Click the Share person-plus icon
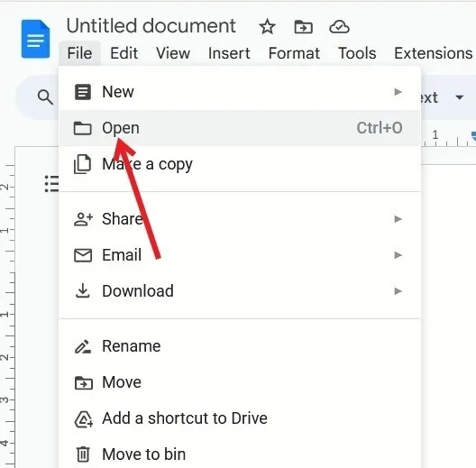This screenshot has width=476, height=468. tap(83, 219)
